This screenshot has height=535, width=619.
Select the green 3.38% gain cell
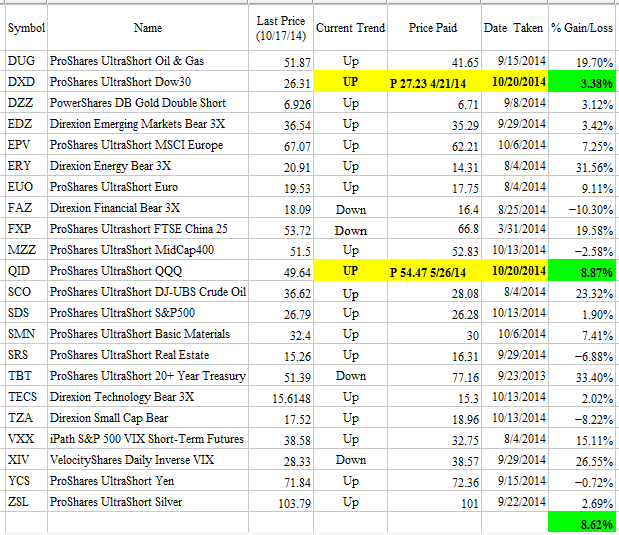(x=582, y=82)
